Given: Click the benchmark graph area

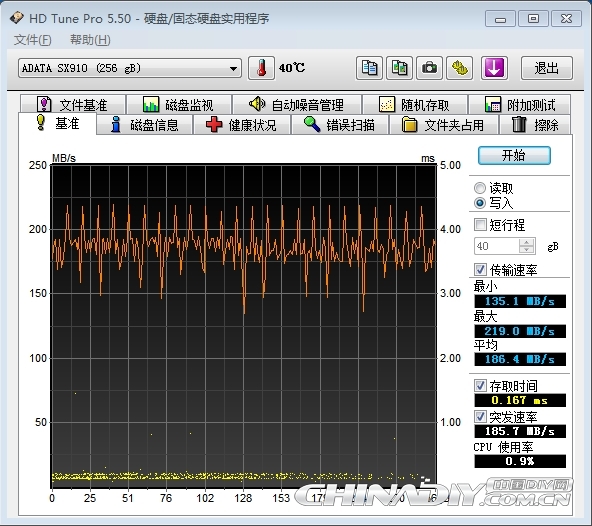Looking at the screenshot, I should (x=244, y=326).
